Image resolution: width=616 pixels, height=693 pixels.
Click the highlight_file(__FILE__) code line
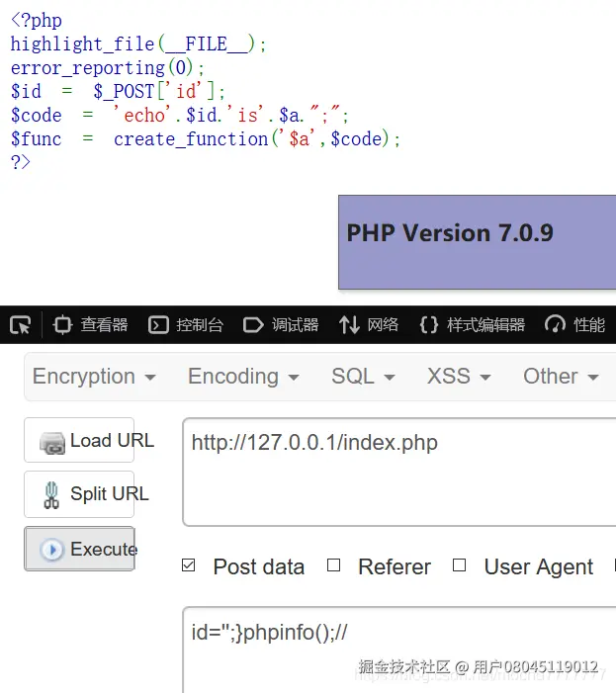(138, 43)
